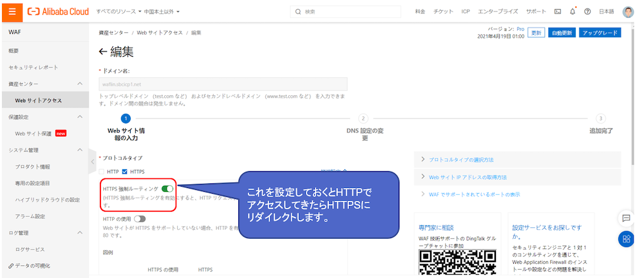Collapse the システム管理 sidebar section
Image resolution: width=644 pixels, height=278 pixels.
coord(80,150)
